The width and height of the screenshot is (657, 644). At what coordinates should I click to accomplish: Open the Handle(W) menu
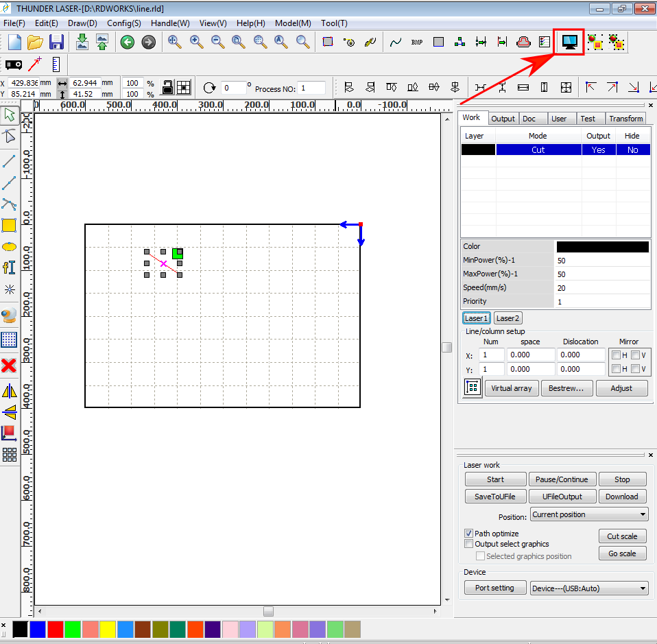[170, 23]
